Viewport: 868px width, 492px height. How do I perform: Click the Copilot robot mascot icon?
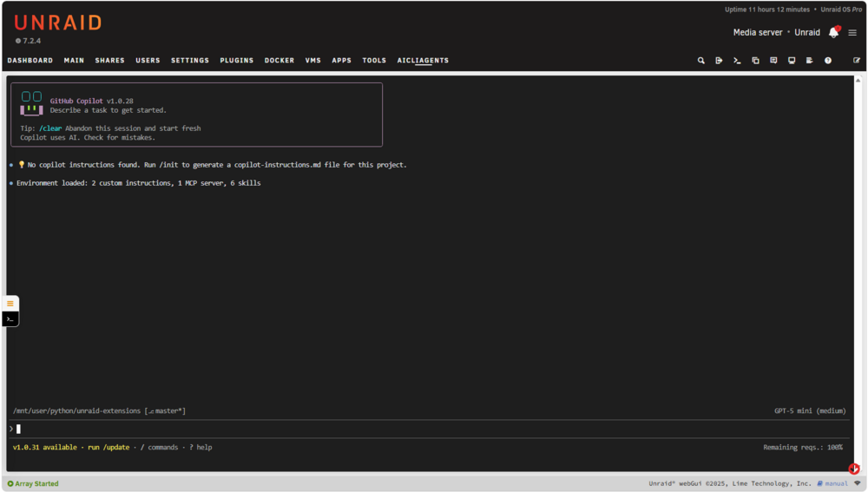[x=31, y=103]
